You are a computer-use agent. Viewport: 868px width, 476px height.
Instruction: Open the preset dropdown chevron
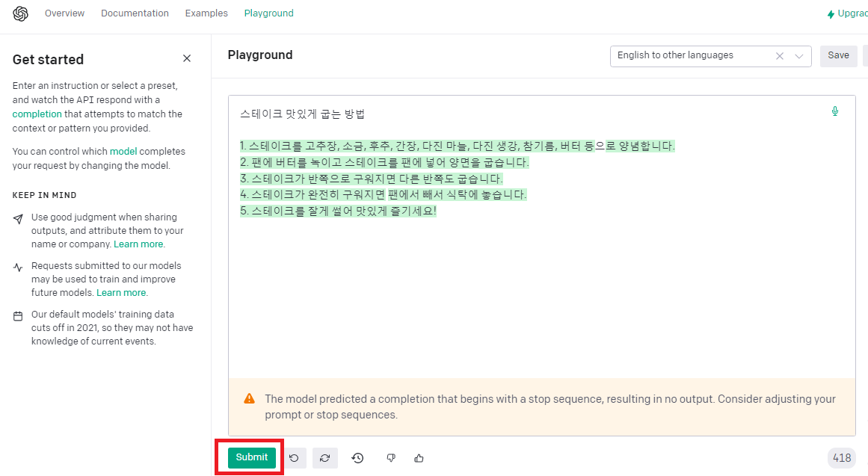coord(798,55)
